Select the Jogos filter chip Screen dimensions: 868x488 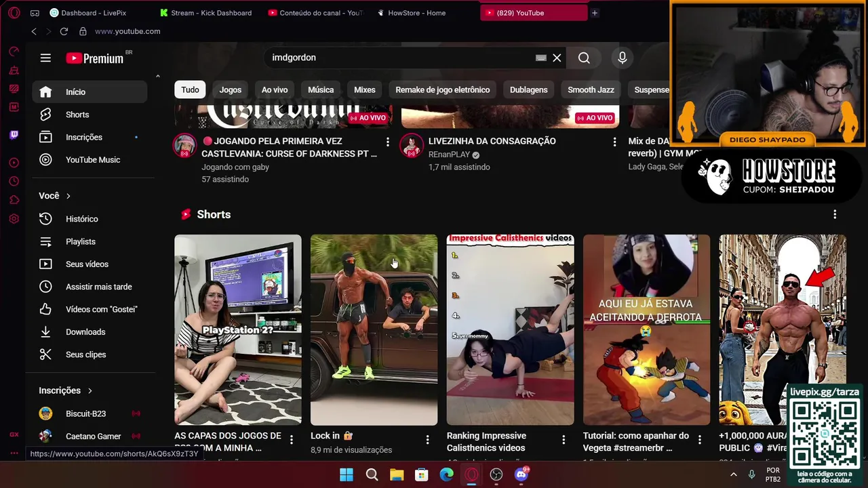pyautogui.click(x=230, y=89)
